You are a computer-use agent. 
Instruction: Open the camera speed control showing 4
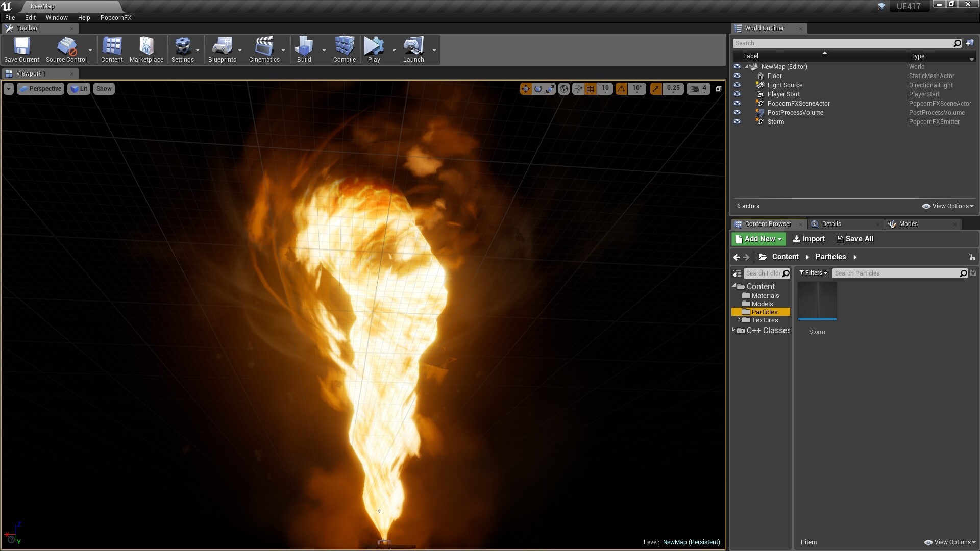click(x=698, y=88)
